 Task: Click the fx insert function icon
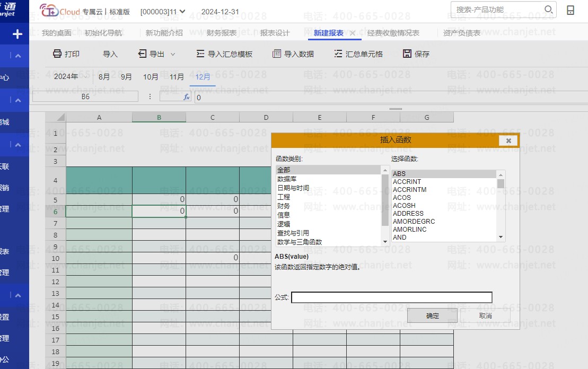coord(187,97)
